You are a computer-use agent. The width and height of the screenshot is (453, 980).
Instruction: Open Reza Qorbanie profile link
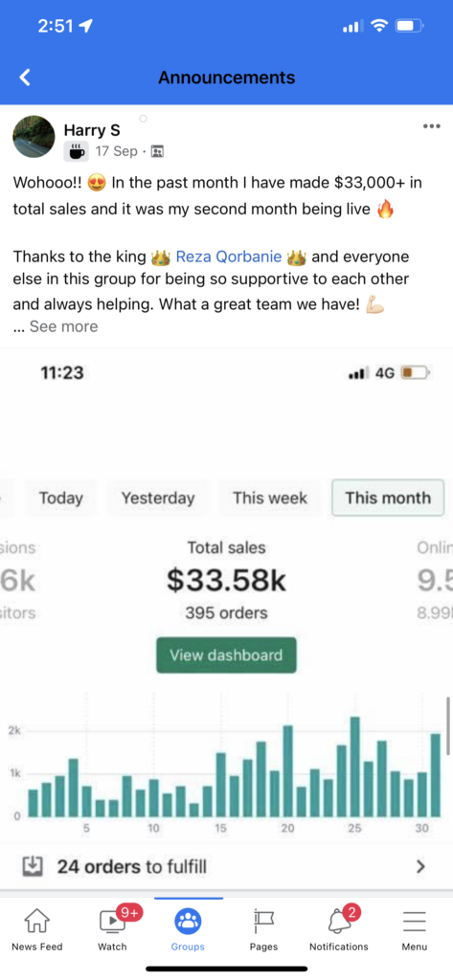point(228,256)
